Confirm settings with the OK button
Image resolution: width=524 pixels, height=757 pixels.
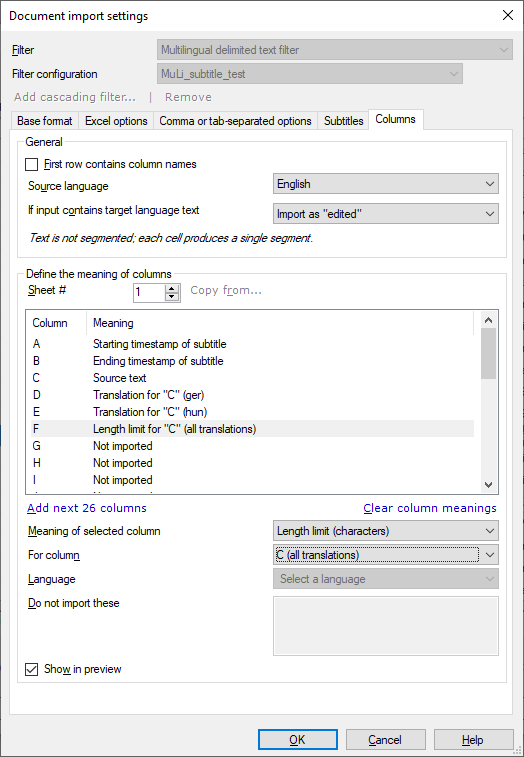click(297, 740)
